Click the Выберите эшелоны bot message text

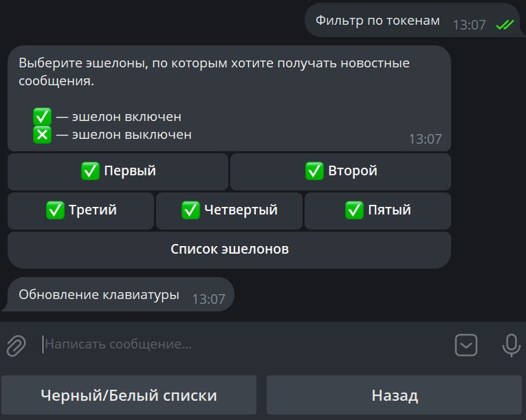[x=214, y=71]
